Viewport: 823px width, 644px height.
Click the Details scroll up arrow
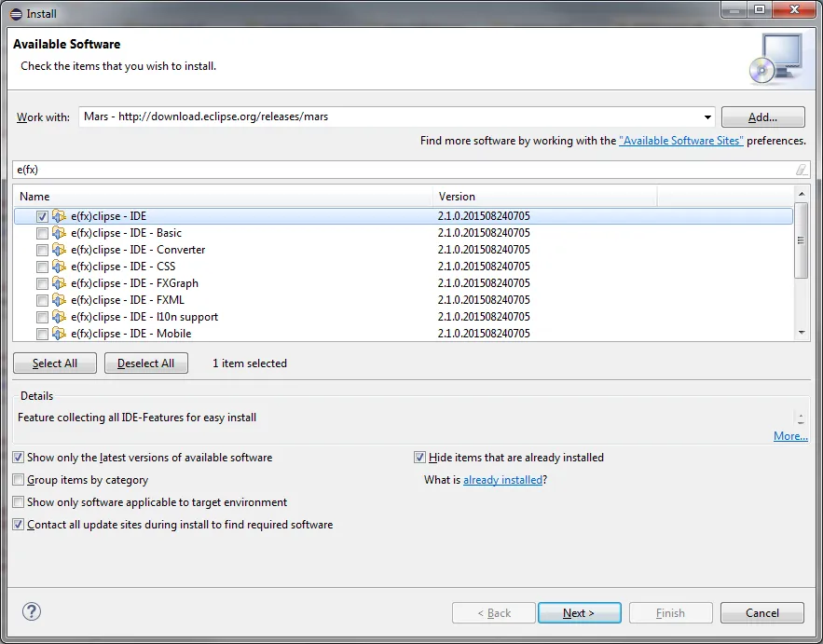point(801,415)
